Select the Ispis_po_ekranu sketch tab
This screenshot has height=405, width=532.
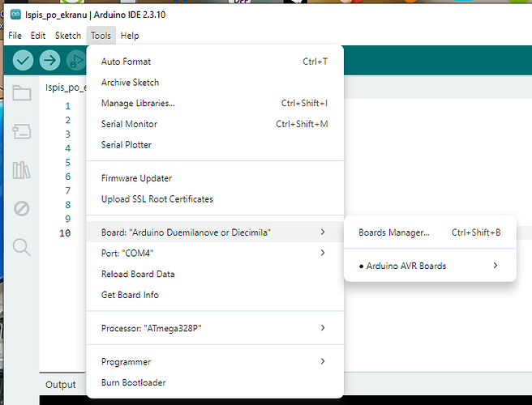[x=65, y=87]
